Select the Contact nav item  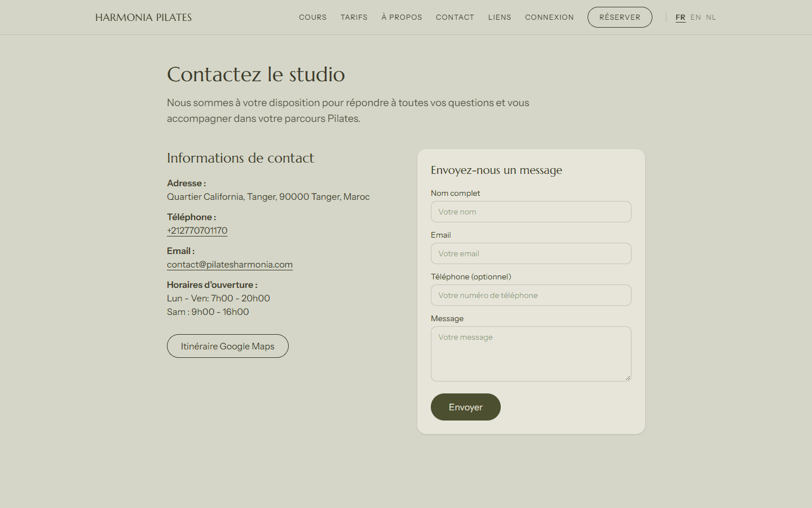(x=455, y=17)
